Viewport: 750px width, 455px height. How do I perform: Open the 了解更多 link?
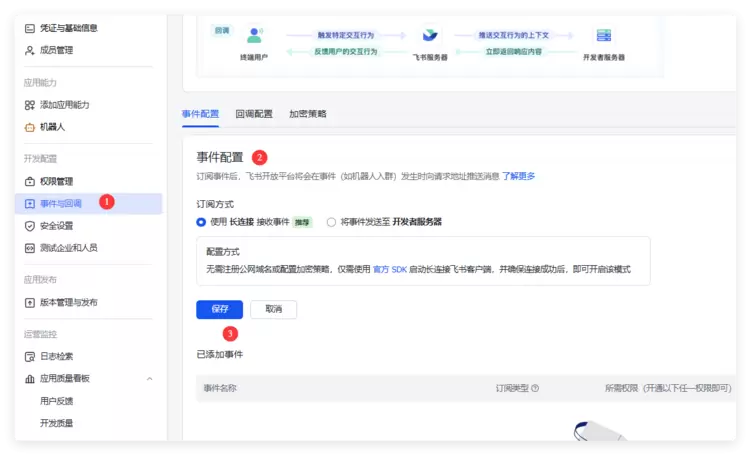(x=518, y=176)
